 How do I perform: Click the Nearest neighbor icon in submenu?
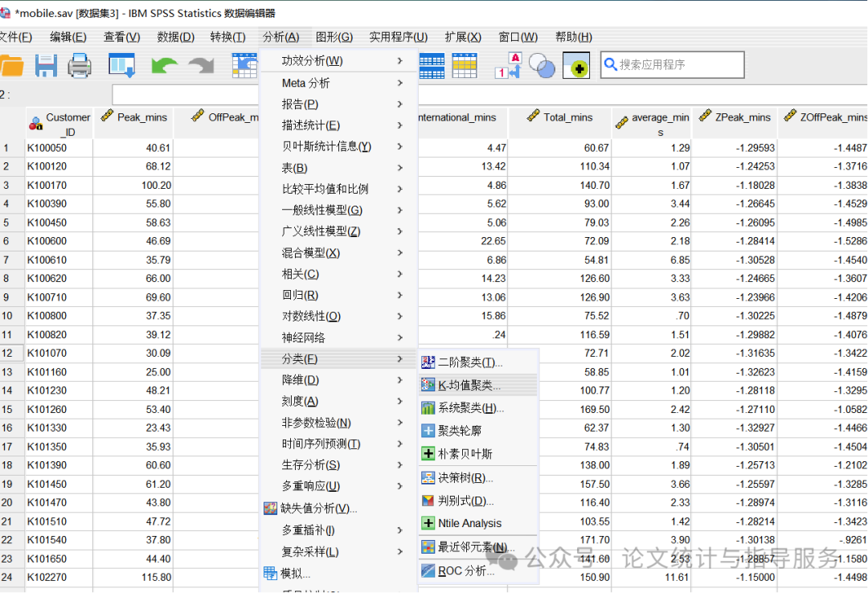pyautogui.click(x=428, y=547)
